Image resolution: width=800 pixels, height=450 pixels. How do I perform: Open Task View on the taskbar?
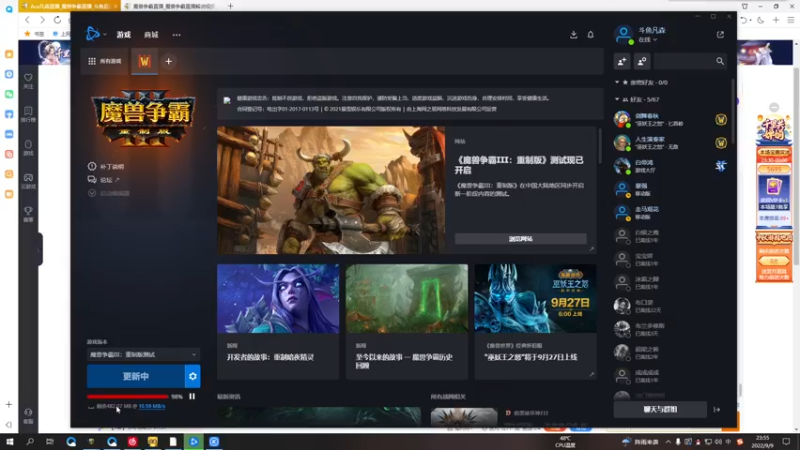coord(50,442)
